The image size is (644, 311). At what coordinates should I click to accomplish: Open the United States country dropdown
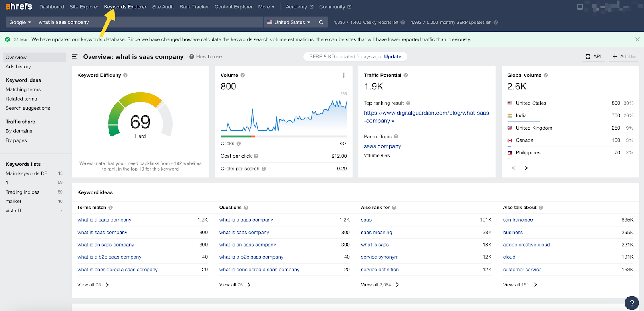pyautogui.click(x=288, y=22)
